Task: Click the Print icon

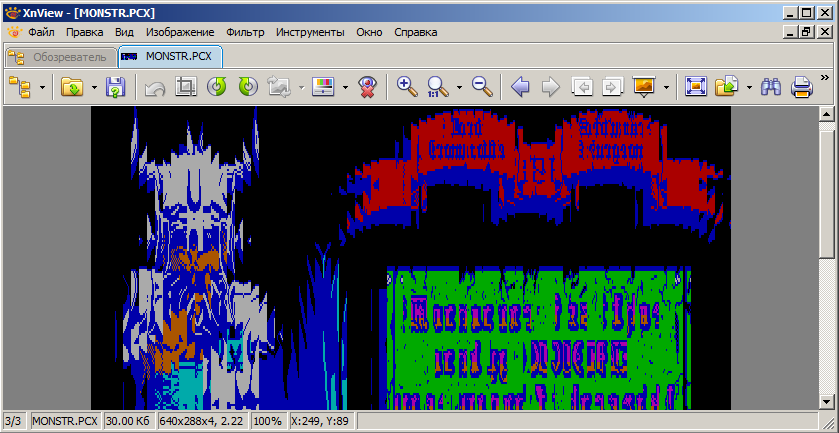Action: pos(802,86)
